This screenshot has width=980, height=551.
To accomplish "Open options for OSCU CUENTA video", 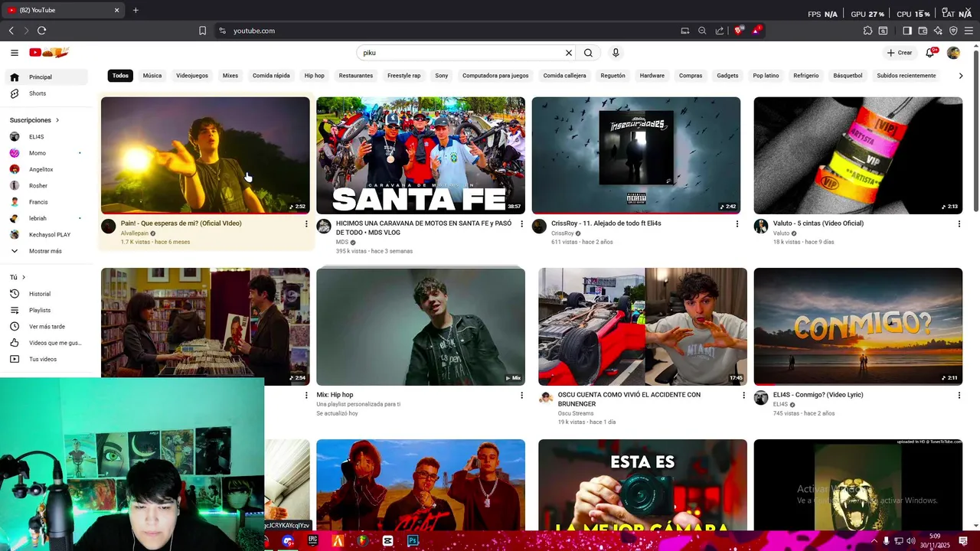I will (743, 396).
